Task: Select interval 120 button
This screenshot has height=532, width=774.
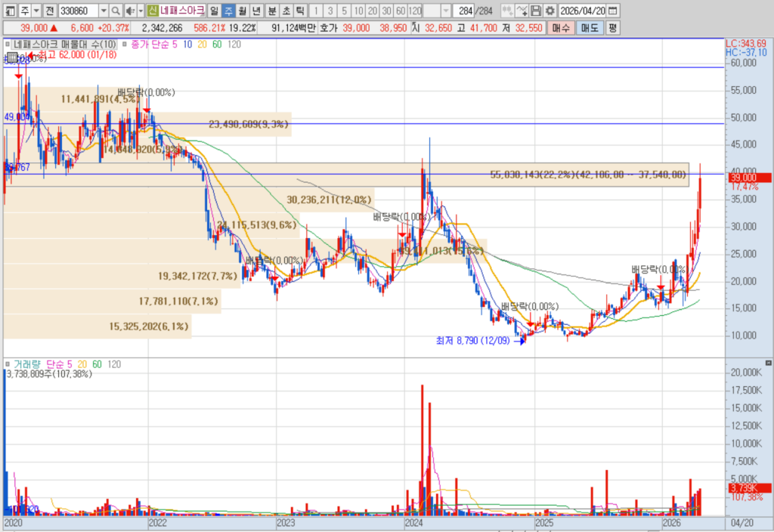Action: [x=415, y=11]
